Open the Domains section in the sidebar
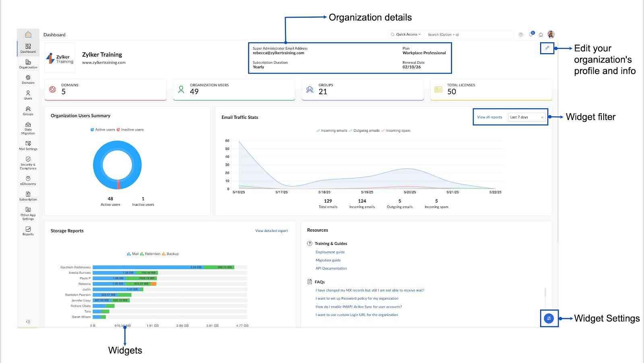Viewport: 644px width, 363px height. (x=28, y=79)
